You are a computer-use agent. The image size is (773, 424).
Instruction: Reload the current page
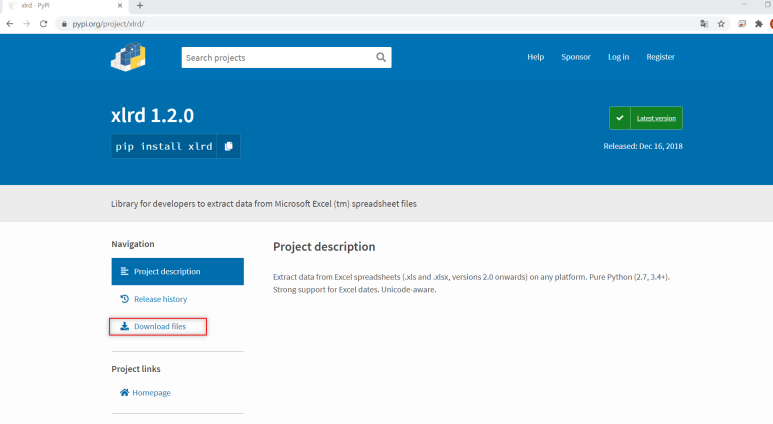[x=43, y=24]
